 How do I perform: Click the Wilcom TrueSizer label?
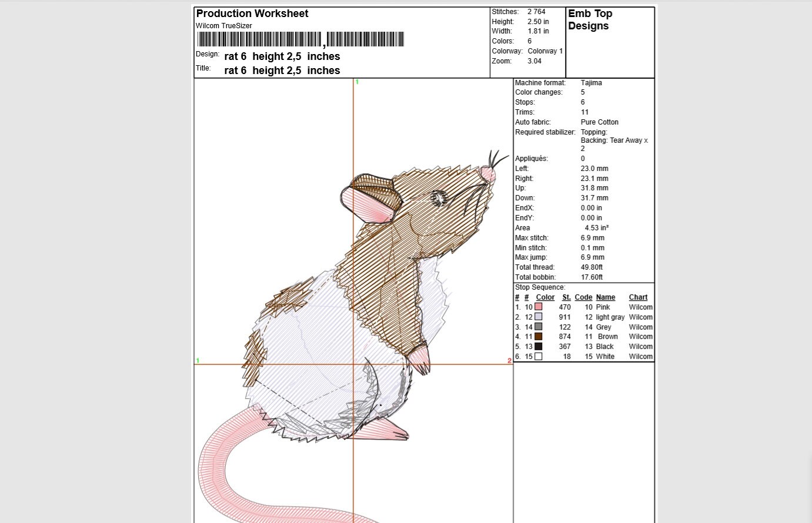[224, 25]
